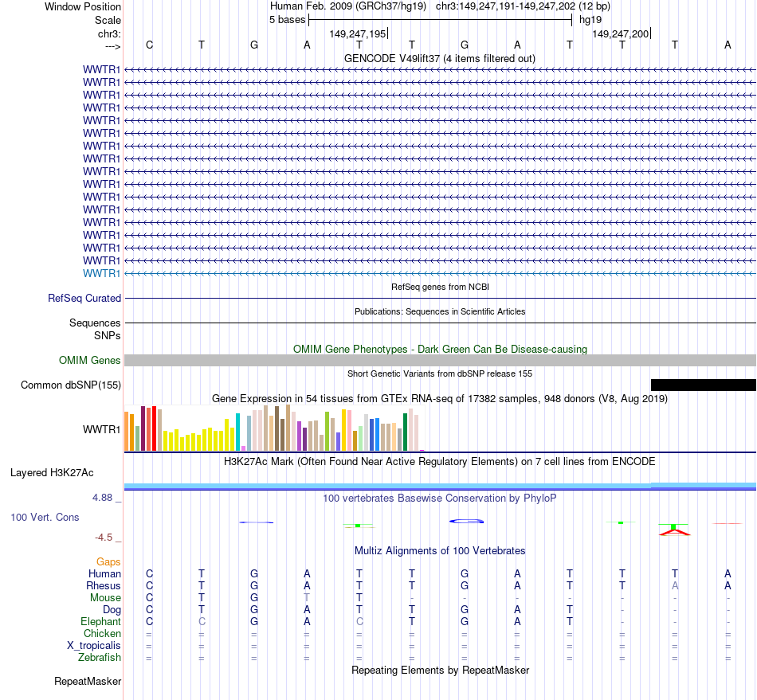The image size is (757, 700).
Task: Click the Common dbSNP(155) label
Action: [71, 385]
